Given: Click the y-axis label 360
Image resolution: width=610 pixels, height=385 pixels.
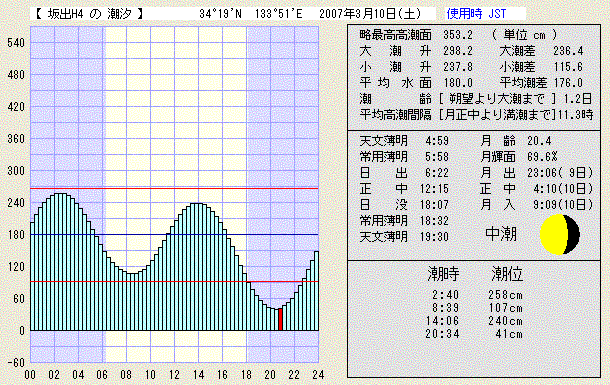Looking at the screenshot, I should [x=16, y=138].
